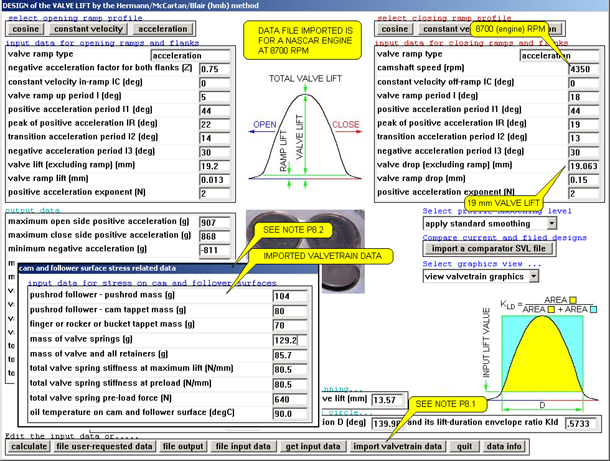This screenshot has width=610, height=461.
Task: Select acceleration opening ramp profile
Action: point(163,29)
